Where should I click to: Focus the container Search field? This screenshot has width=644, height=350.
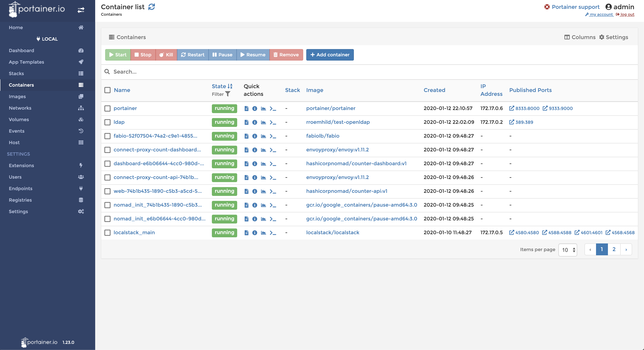click(369, 72)
